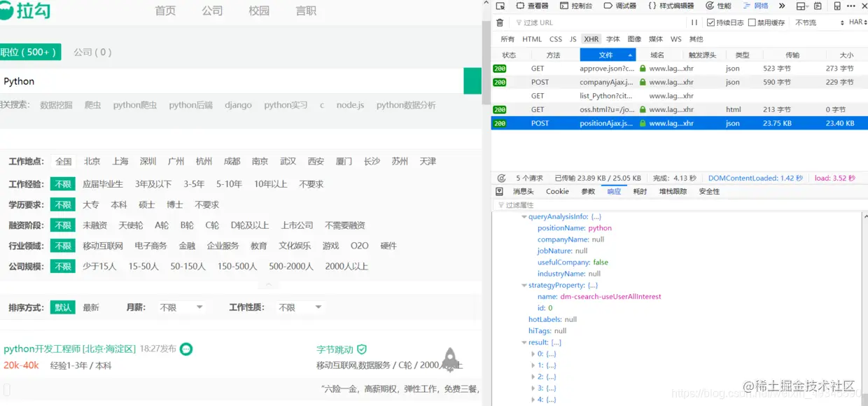Select 本科 education filter

[119, 204]
